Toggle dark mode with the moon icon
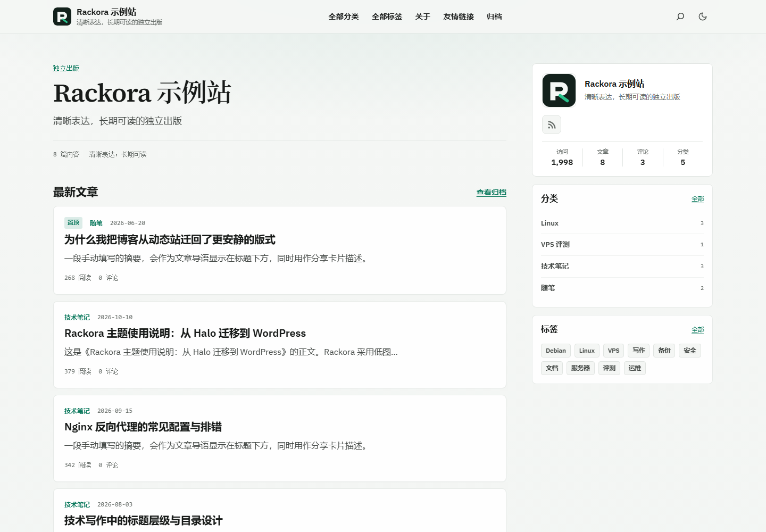 tap(703, 16)
